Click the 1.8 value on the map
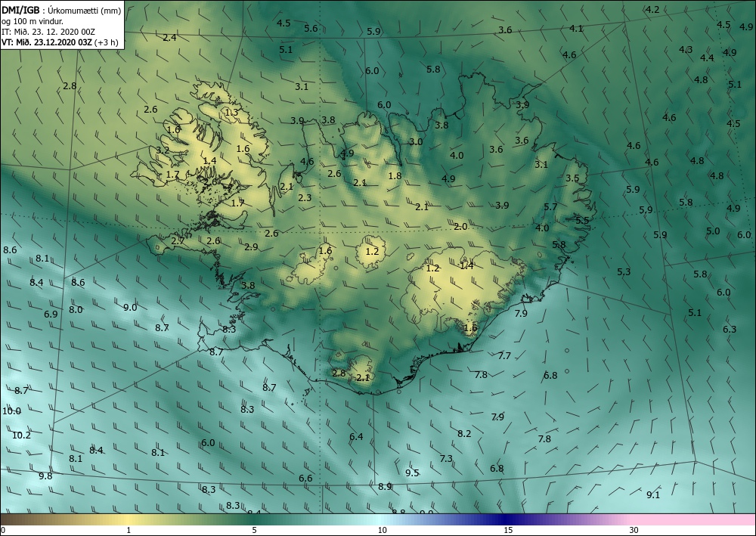Viewport: 756px width, 536px height. [395, 176]
